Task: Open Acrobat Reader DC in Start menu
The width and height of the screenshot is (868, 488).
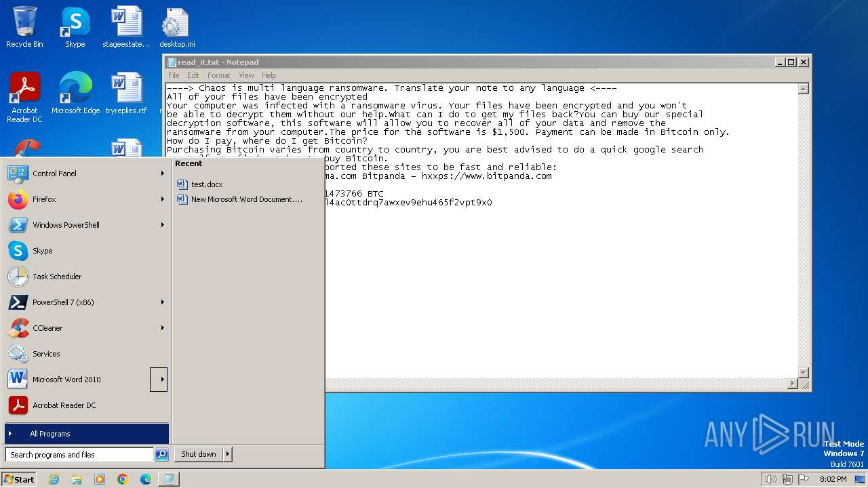Action: [x=86, y=405]
